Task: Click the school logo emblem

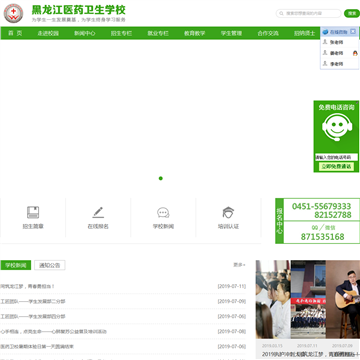Action: (x=13, y=13)
